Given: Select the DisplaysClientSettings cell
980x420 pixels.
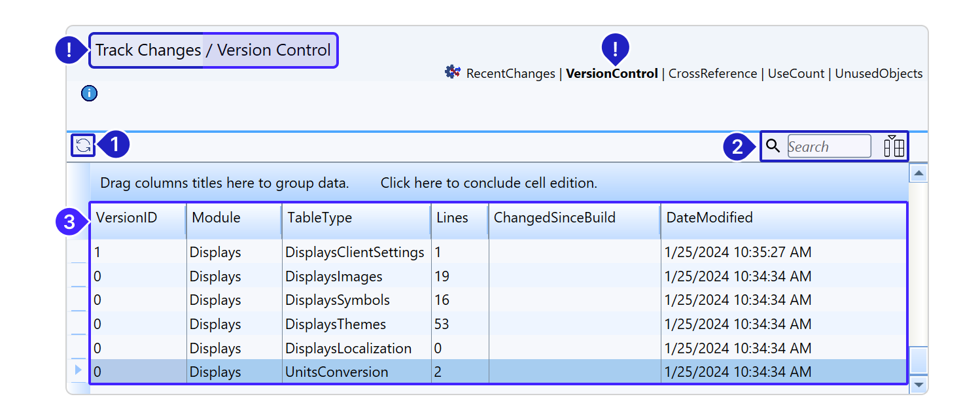Looking at the screenshot, I should (355, 253).
